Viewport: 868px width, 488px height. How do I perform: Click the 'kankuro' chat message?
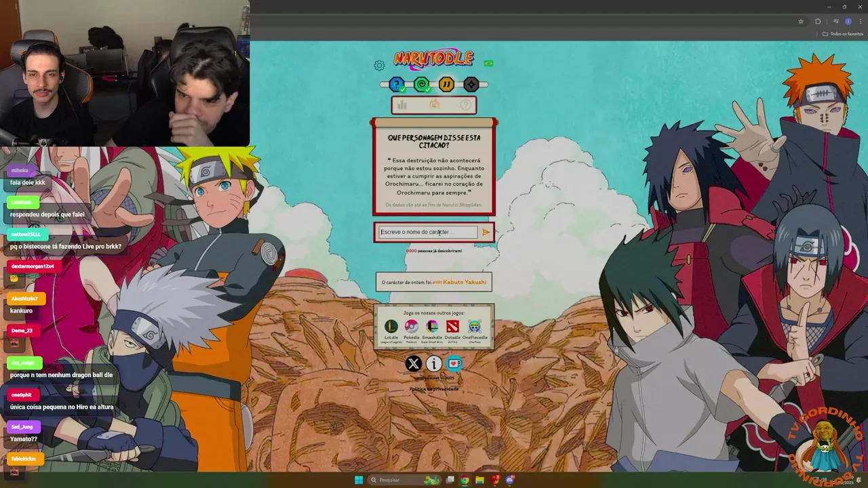click(21, 311)
